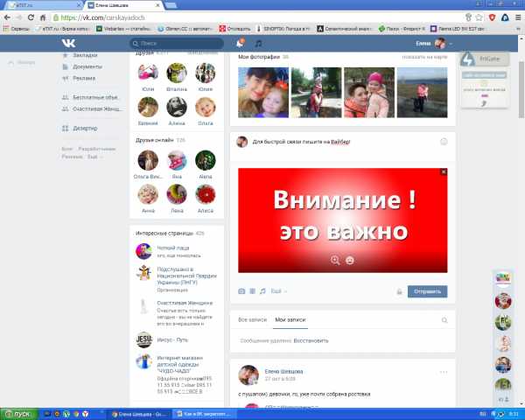Viewport: 525px width, 420px height.
Task: Attach a photo using the camera icon
Action: click(241, 291)
